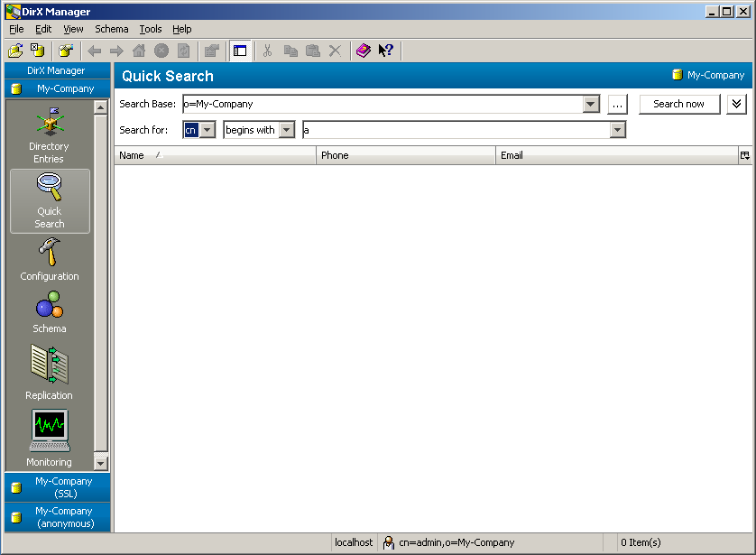Screen dimensions: 756x555
Task: Click the sidebar scroll down arrow
Action: [x=100, y=463]
